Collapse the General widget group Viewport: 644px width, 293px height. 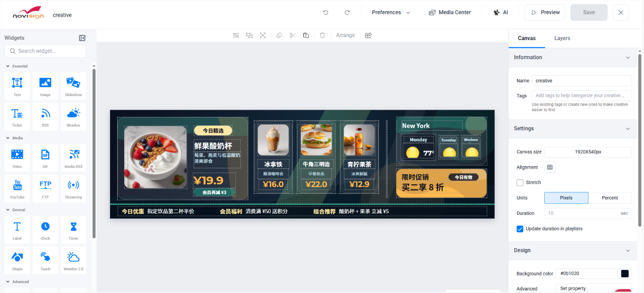point(8,210)
